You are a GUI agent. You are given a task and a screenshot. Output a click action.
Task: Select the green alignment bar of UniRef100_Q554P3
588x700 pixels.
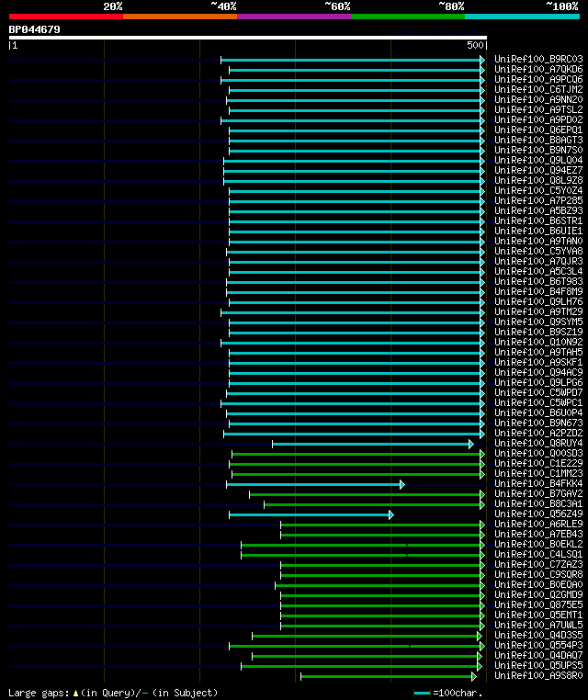click(x=355, y=647)
